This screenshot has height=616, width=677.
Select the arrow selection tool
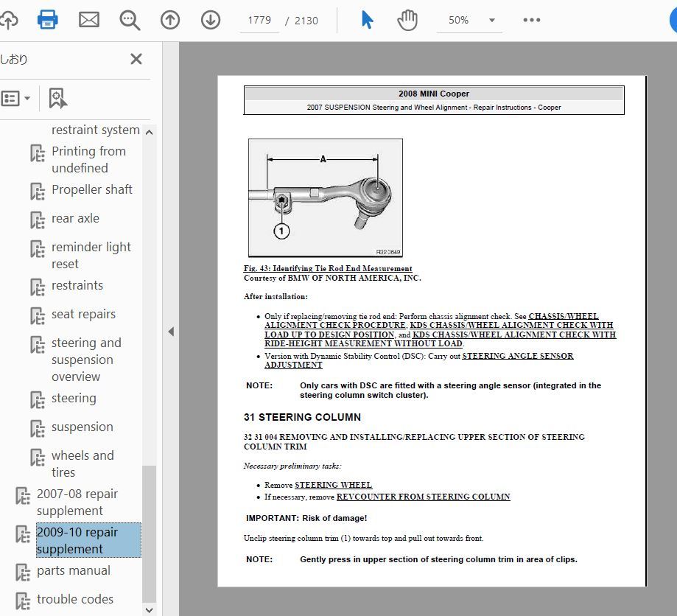(x=367, y=20)
